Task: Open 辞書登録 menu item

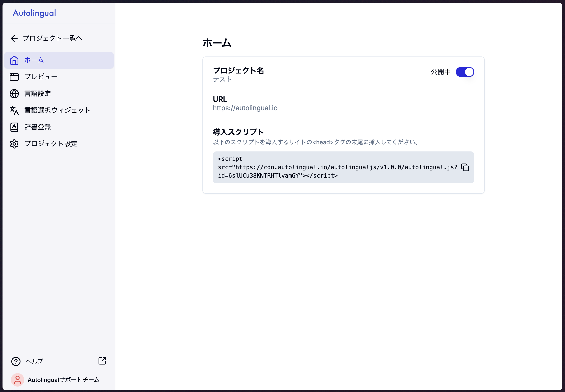Action: click(x=38, y=127)
